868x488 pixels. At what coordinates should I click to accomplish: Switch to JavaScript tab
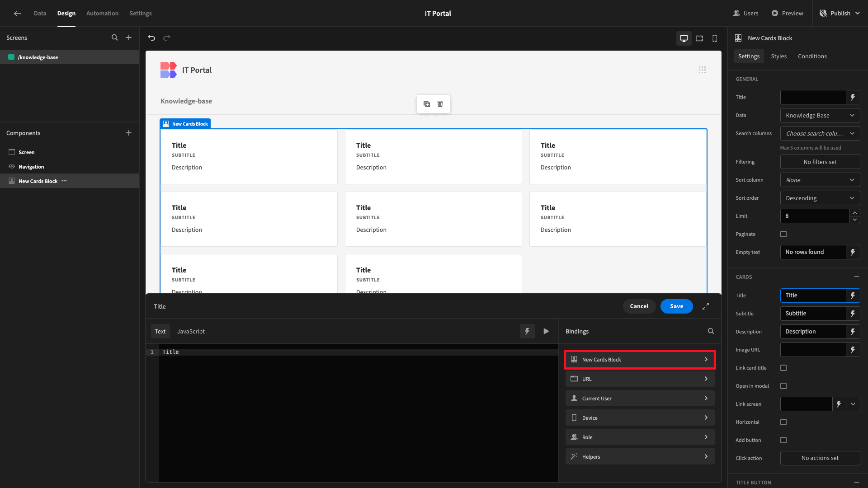click(x=191, y=331)
